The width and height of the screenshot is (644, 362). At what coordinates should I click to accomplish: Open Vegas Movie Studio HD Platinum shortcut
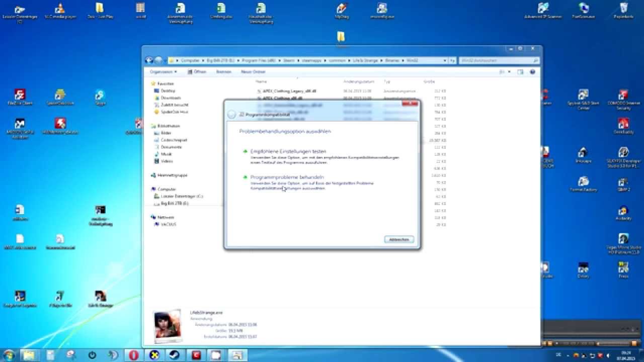(x=623, y=244)
